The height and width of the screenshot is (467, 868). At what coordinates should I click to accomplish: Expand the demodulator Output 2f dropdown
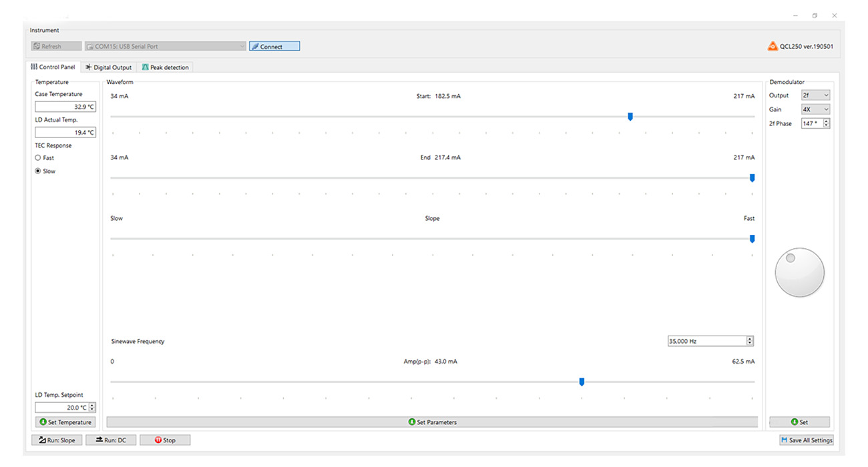pos(815,95)
